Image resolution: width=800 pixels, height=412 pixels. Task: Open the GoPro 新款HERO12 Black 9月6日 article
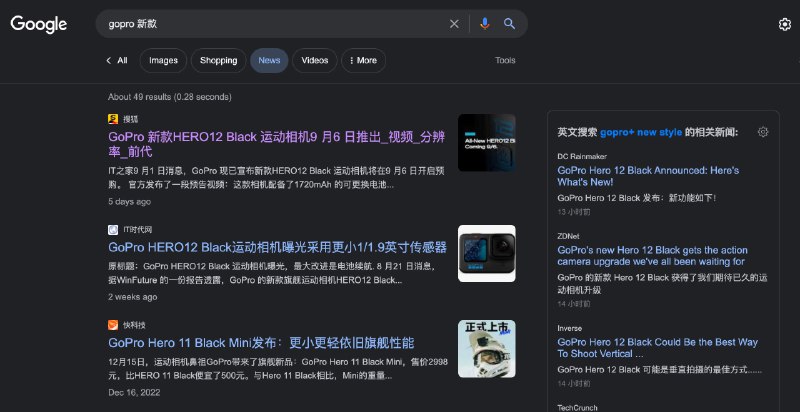[x=277, y=144]
